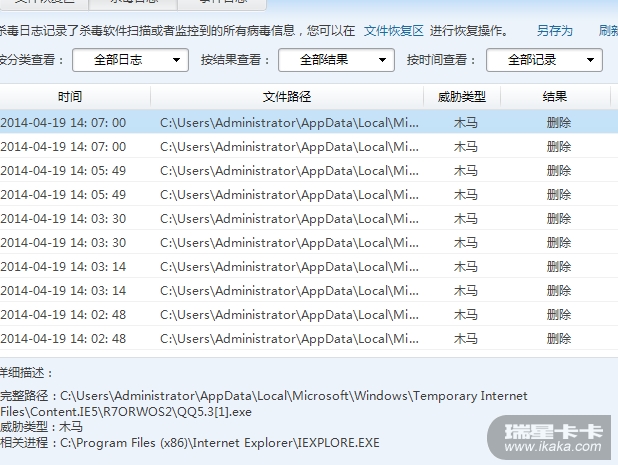
Task: Select the highlighted 14:07:00 log row
Action: 309,123
